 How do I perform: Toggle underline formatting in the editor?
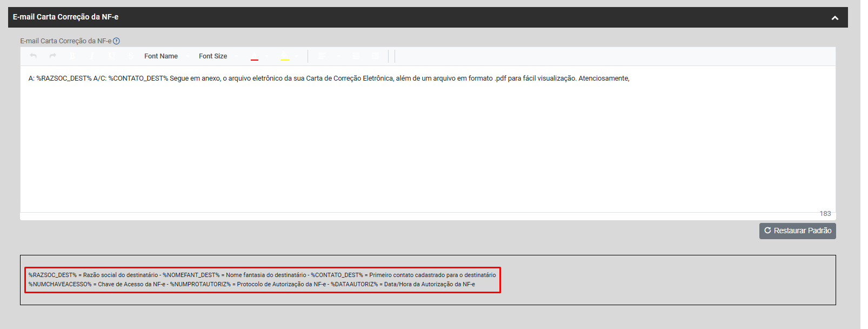111,56
